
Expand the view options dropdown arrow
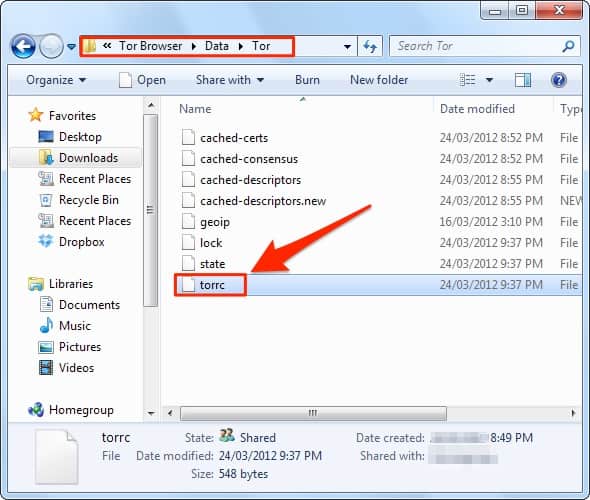[x=489, y=80]
